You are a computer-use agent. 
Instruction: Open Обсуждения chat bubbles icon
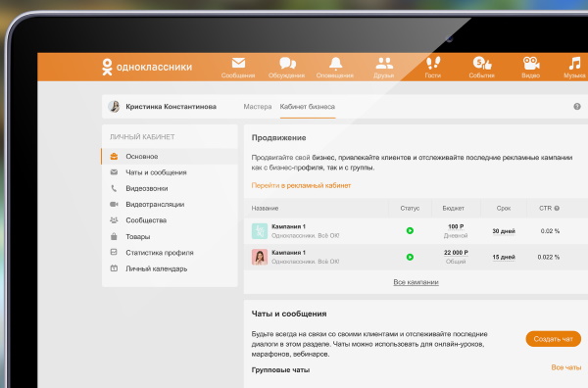287,63
